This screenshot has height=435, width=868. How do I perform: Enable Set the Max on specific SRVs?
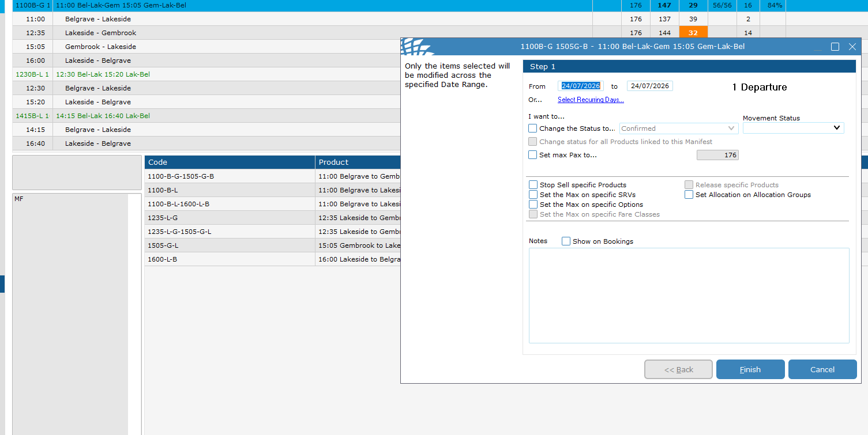(x=533, y=195)
